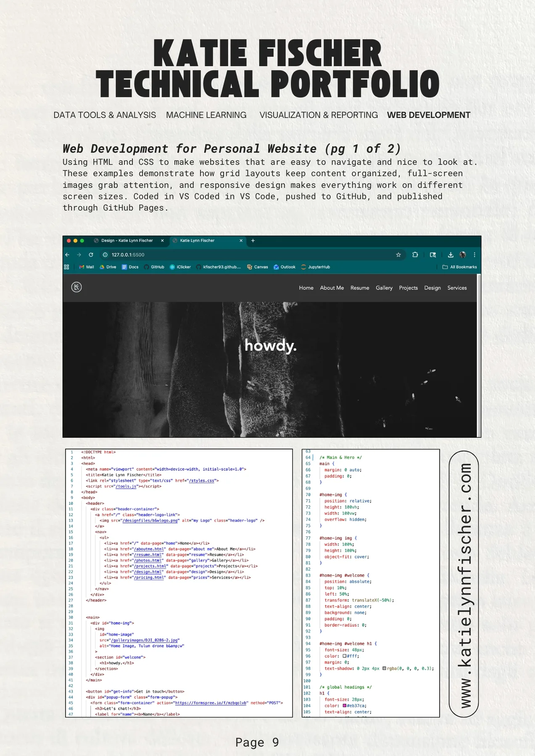Click the /pricing.html link in code
The image size is (535, 756).
pyautogui.click(x=149, y=577)
